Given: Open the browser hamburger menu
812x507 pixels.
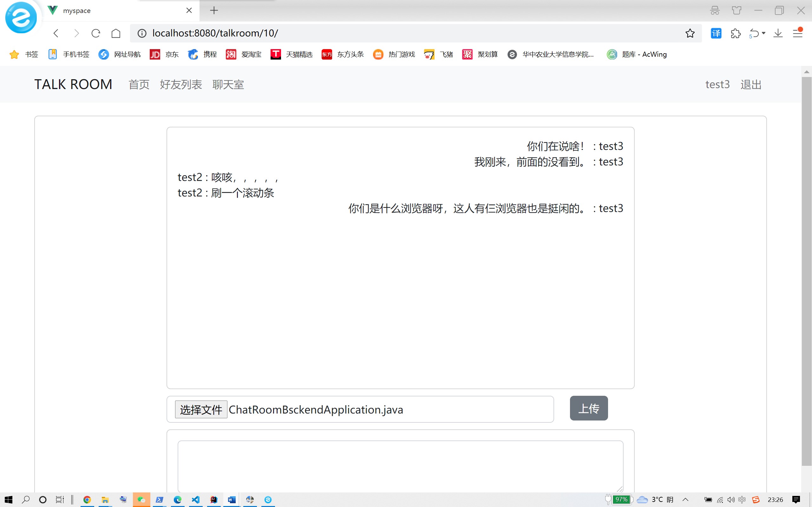Looking at the screenshot, I should [798, 33].
